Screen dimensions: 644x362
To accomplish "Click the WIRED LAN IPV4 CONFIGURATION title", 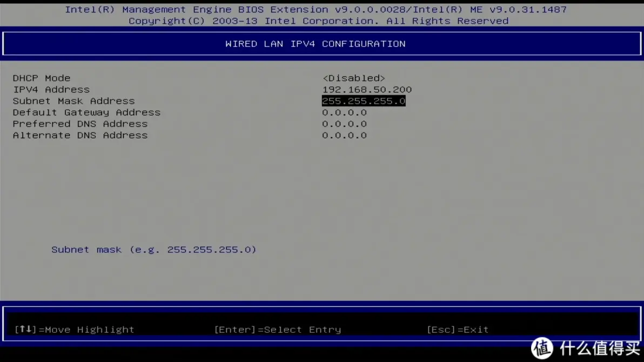I will (316, 44).
